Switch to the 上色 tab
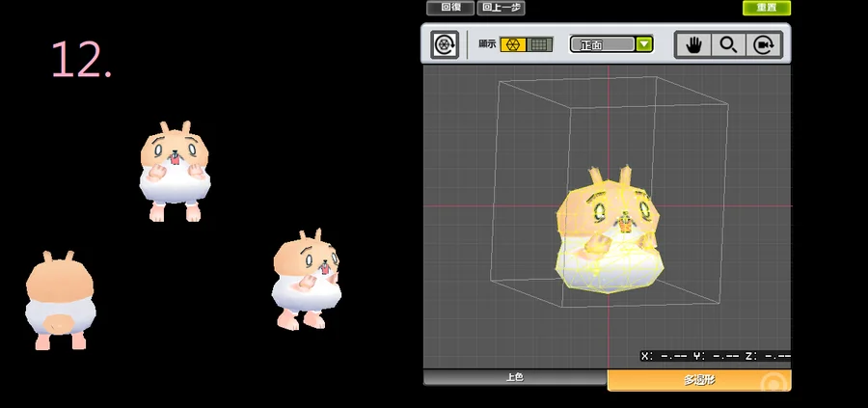The width and height of the screenshot is (868, 408). pyautogui.click(x=514, y=377)
